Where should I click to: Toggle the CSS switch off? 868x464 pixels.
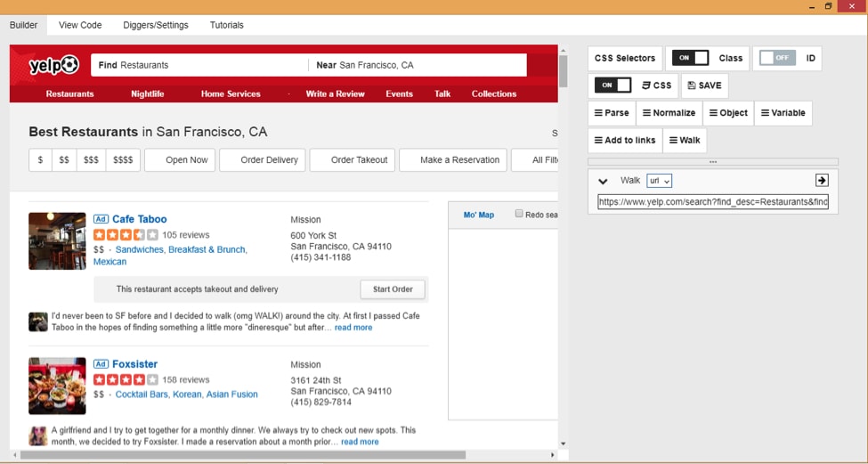612,85
